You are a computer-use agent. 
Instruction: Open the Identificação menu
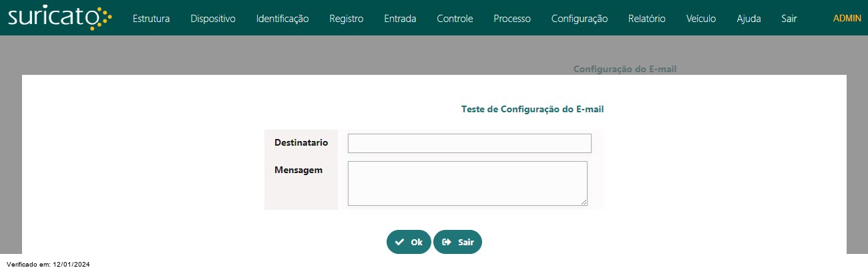pyautogui.click(x=282, y=19)
